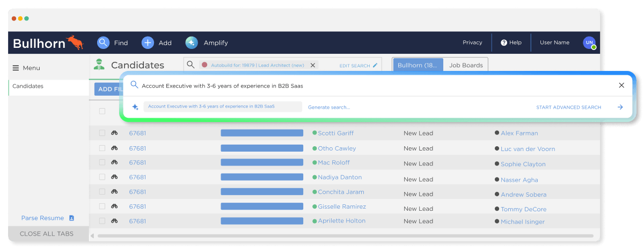Click the blue bar in Nadiya Danton row
Image resolution: width=644 pixels, height=250 pixels.
[x=262, y=177]
